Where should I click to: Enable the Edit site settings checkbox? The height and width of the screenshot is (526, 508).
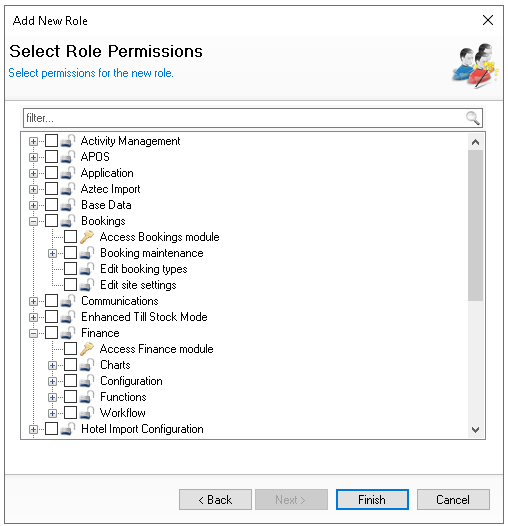click(70, 284)
